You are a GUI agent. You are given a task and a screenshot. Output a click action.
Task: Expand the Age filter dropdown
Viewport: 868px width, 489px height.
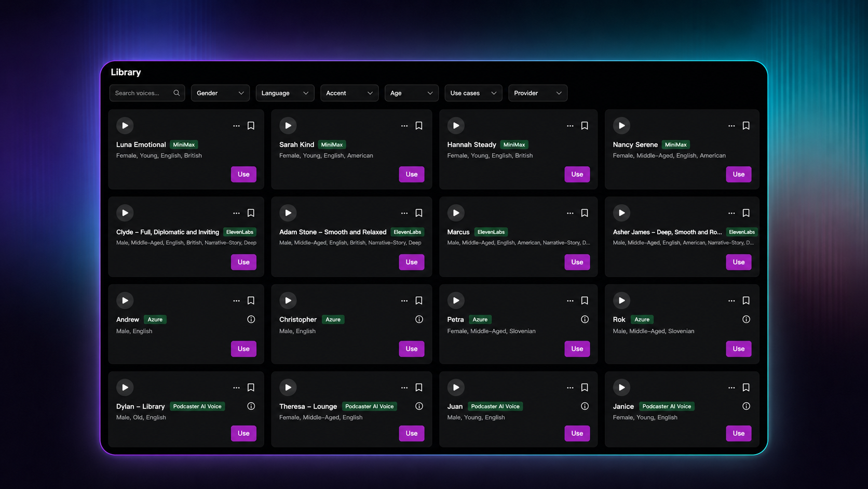click(411, 93)
